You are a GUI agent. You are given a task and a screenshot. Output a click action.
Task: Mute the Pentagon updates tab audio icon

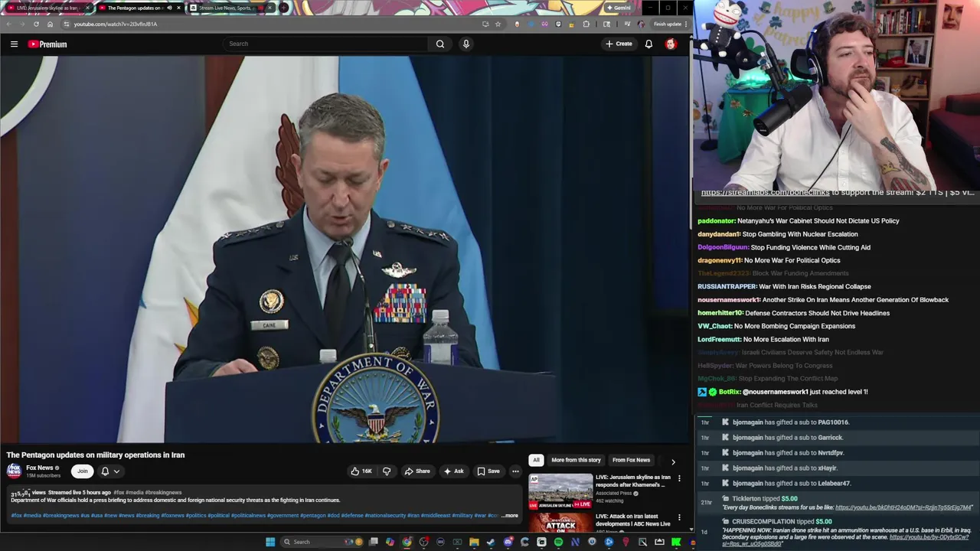pyautogui.click(x=169, y=8)
